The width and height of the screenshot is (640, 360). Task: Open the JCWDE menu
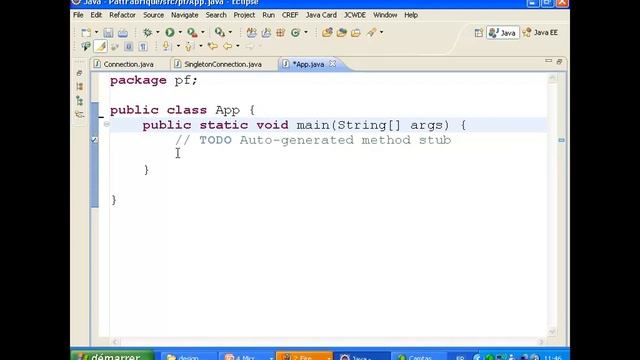pyautogui.click(x=355, y=15)
